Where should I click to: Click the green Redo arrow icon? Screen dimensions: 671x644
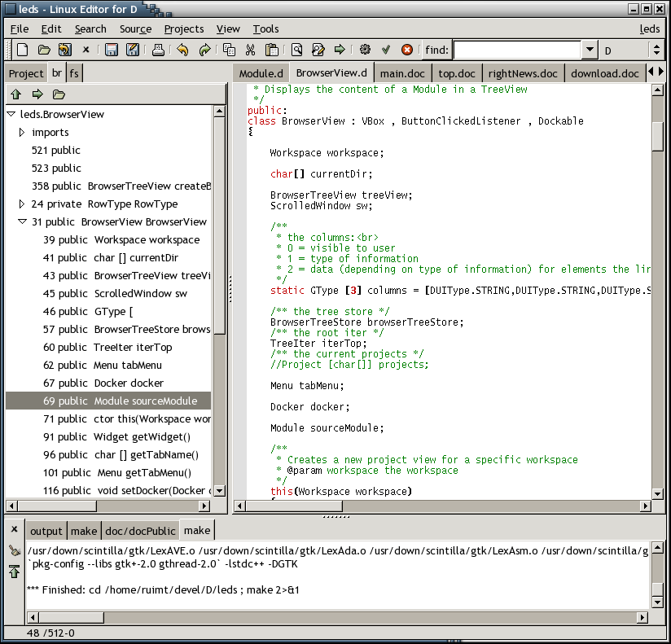point(205,50)
